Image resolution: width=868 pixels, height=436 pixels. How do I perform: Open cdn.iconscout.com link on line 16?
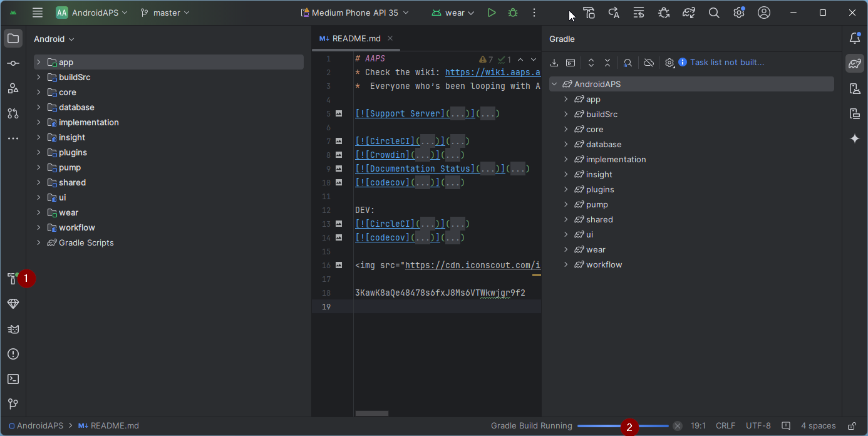coord(473,265)
